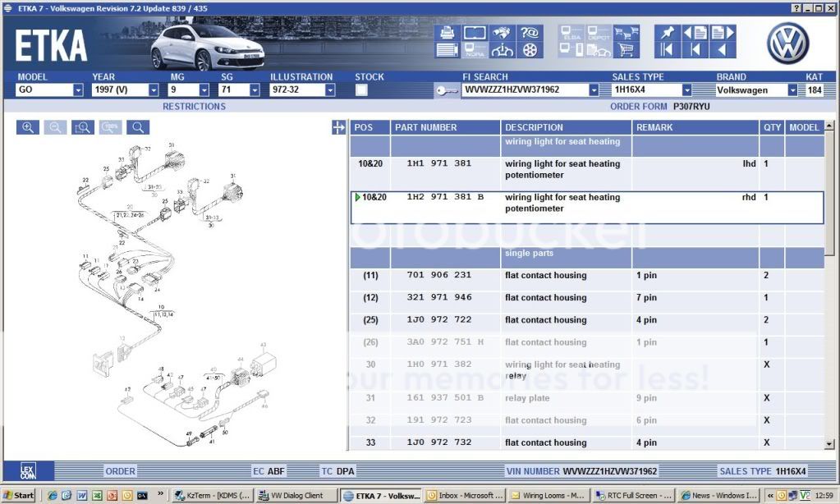Image resolution: width=840 pixels, height=504 pixels.
Task: Select part row 1H1 971 381
Action: pyautogui.click(x=587, y=173)
